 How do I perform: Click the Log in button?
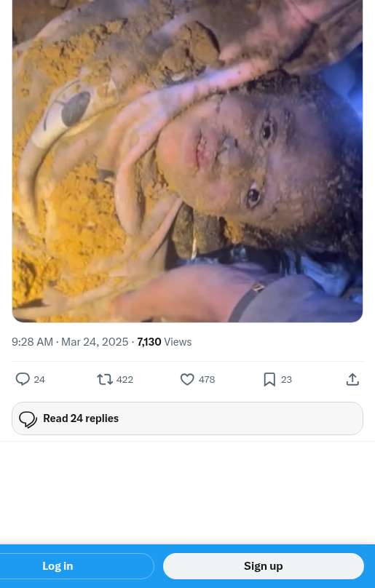click(x=58, y=566)
